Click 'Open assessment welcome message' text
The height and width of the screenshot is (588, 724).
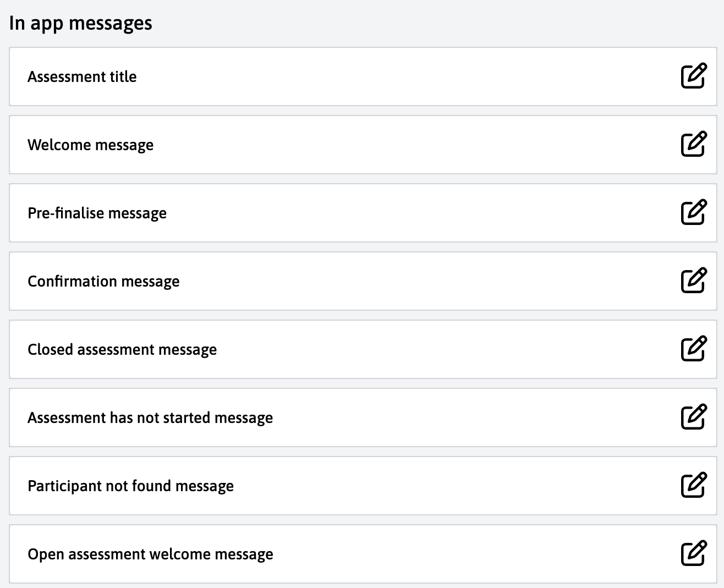click(x=150, y=554)
